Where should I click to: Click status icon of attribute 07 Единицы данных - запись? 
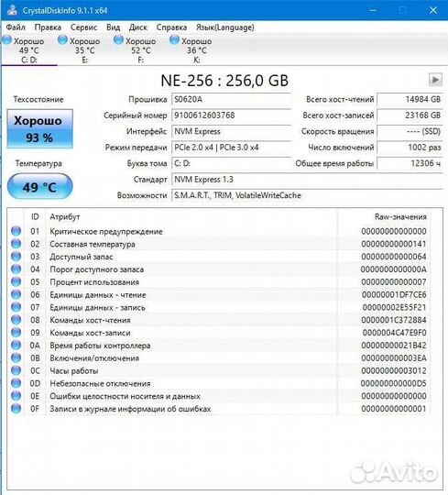point(16,307)
